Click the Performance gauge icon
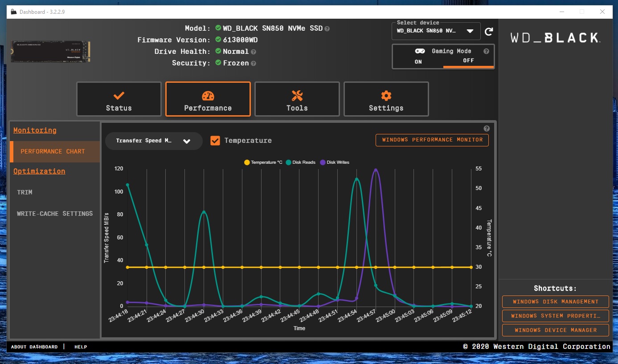The height and width of the screenshot is (364, 618). (208, 95)
